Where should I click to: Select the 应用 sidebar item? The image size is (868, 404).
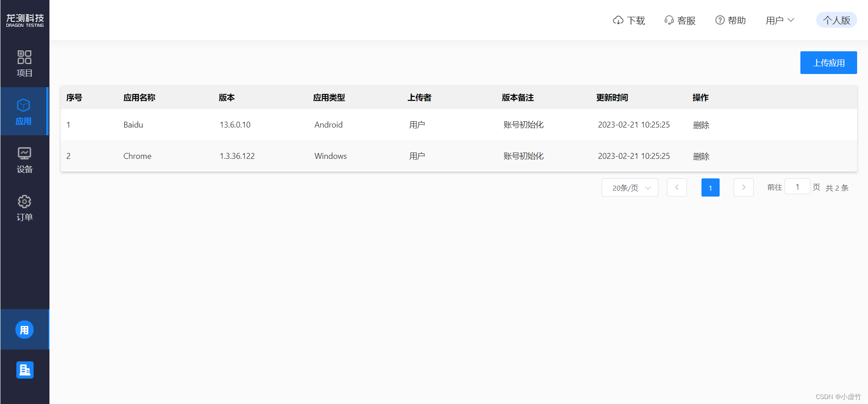[x=24, y=111]
